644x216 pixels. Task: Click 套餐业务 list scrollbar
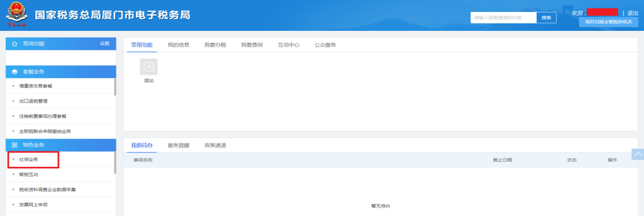115,87
